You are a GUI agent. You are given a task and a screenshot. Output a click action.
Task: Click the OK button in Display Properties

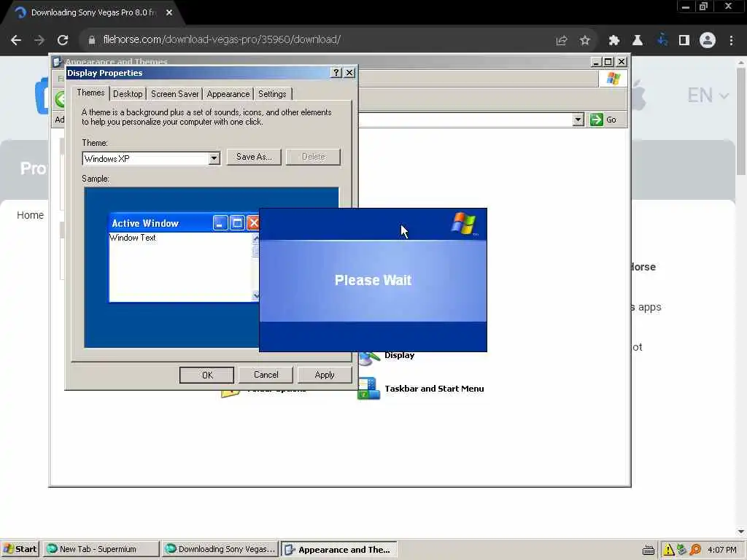click(206, 376)
